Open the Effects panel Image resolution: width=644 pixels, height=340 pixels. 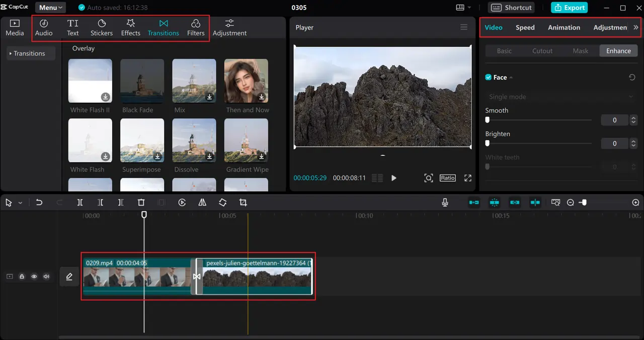(130, 28)
